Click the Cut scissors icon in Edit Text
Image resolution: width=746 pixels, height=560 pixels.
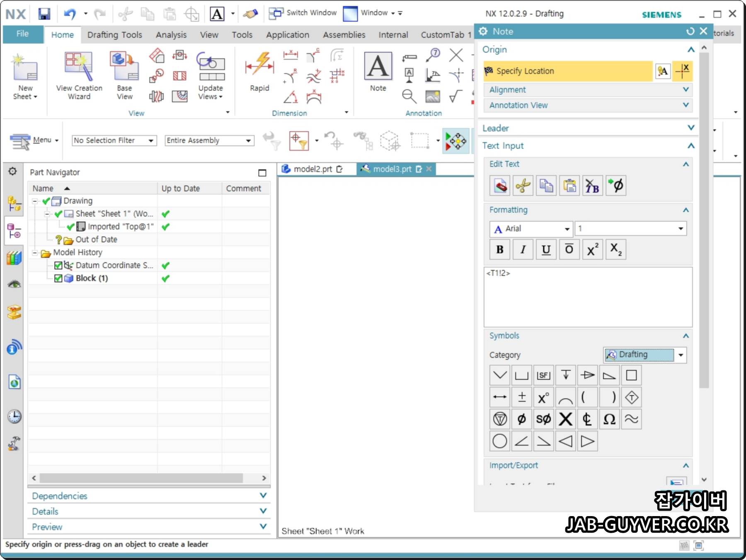click(523, 186)
